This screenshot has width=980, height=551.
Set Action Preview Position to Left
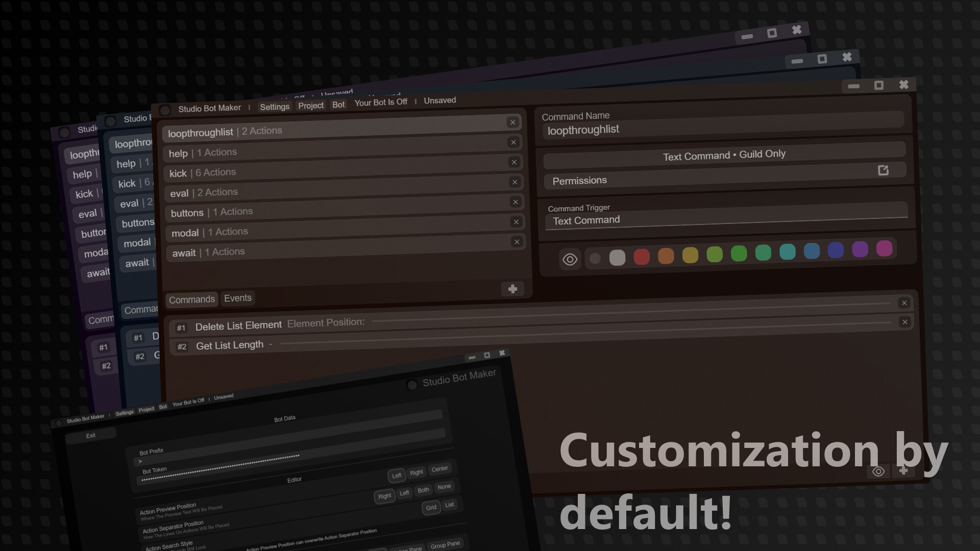tap(397, 475)
